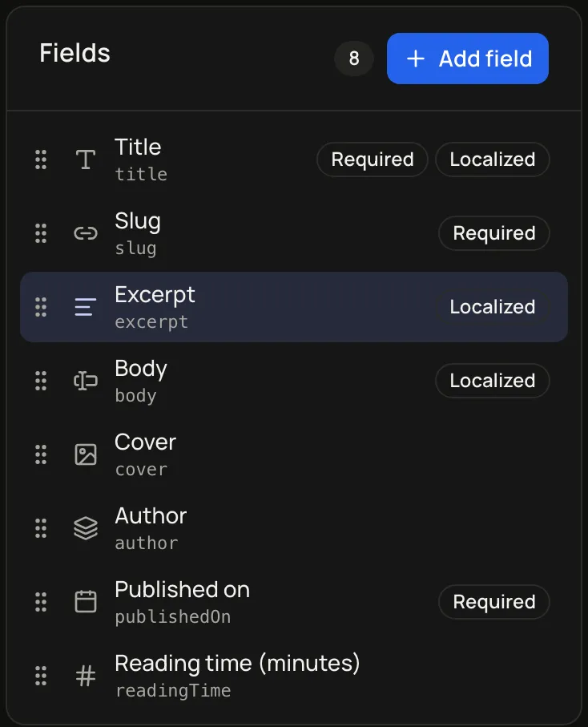Screen dimensions: 588x727
Task: Select the Reading time (minutes) field name
Action: 237,664
